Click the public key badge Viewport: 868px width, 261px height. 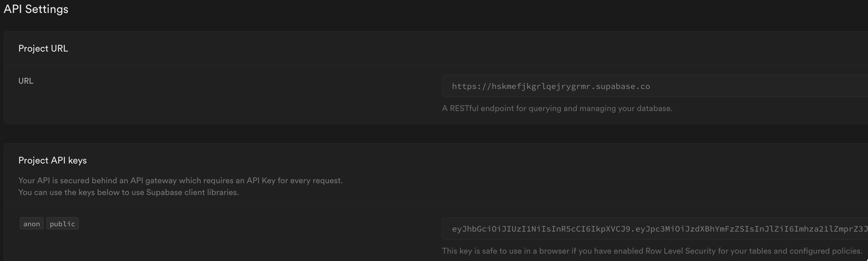click(x=62, y=224)
